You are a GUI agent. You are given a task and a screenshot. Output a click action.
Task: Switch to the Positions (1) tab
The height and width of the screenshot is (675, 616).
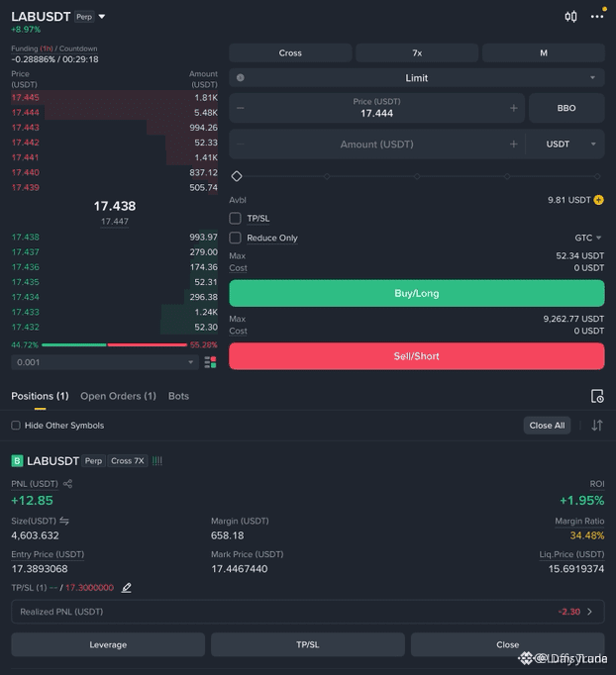click(40, 396)
